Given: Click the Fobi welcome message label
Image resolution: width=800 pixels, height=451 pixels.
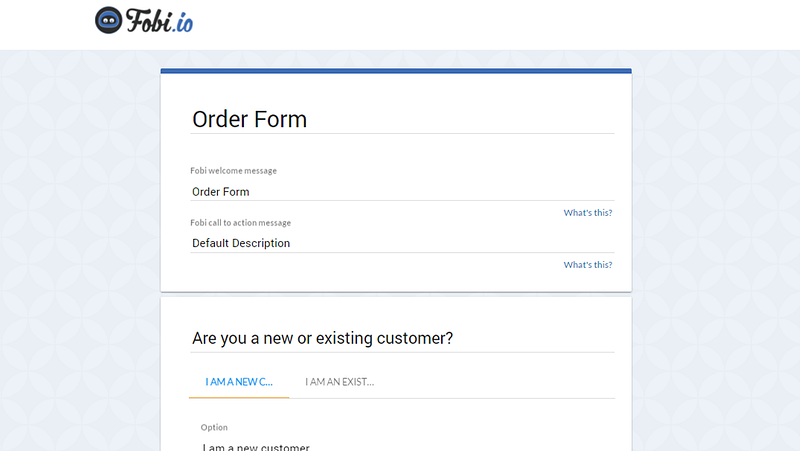Looking at the screenshot, I should tap(234, 171).
